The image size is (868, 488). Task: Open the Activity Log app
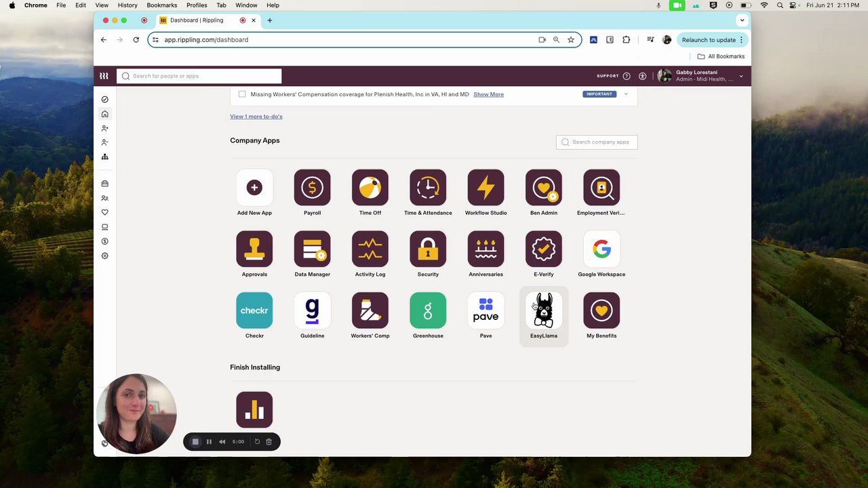[370, 249]
